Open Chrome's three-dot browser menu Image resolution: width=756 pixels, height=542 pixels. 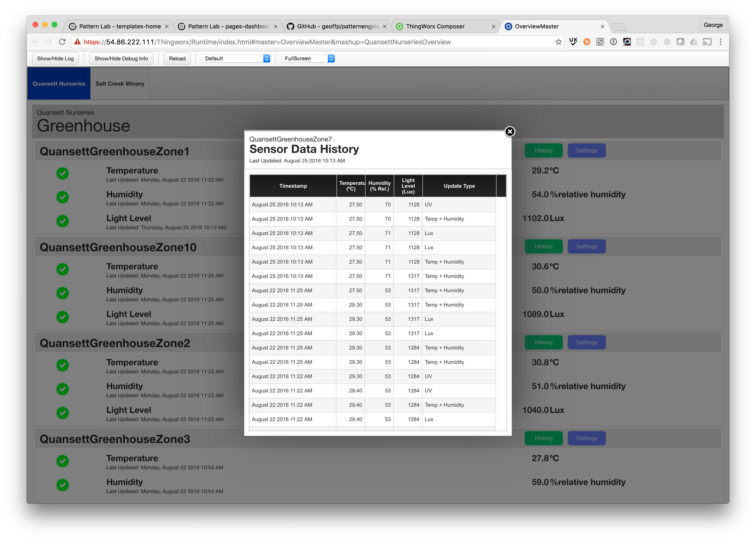point(721,42)
